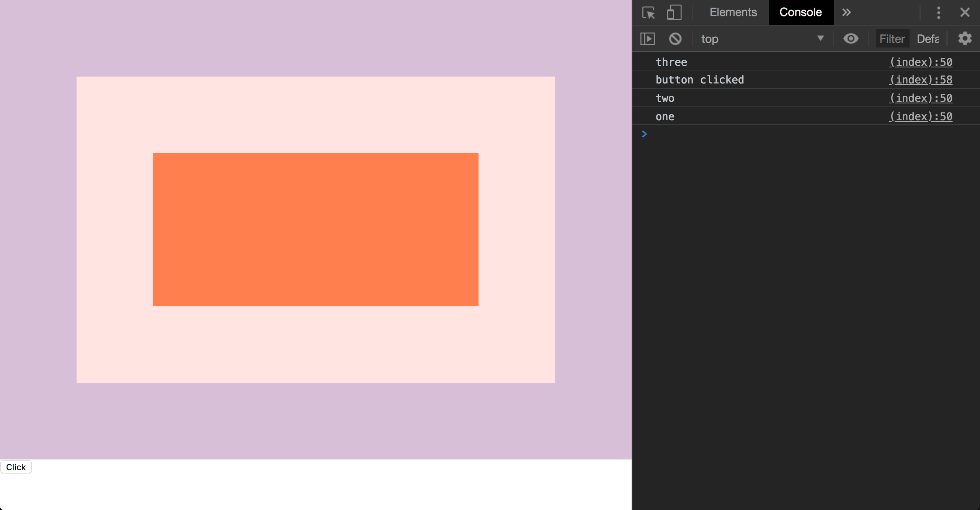Click the console prompt input line
This screenshot has width=980, height=510.
pyautogui.click(x=804, y=134)
